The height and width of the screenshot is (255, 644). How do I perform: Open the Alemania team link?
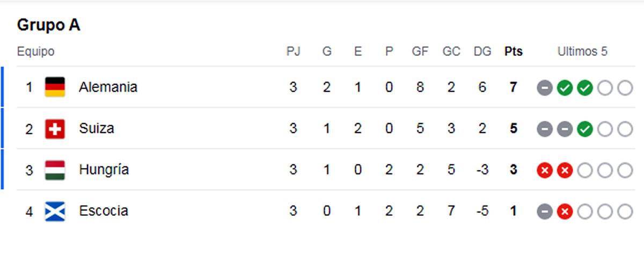[x=108, y=87]
